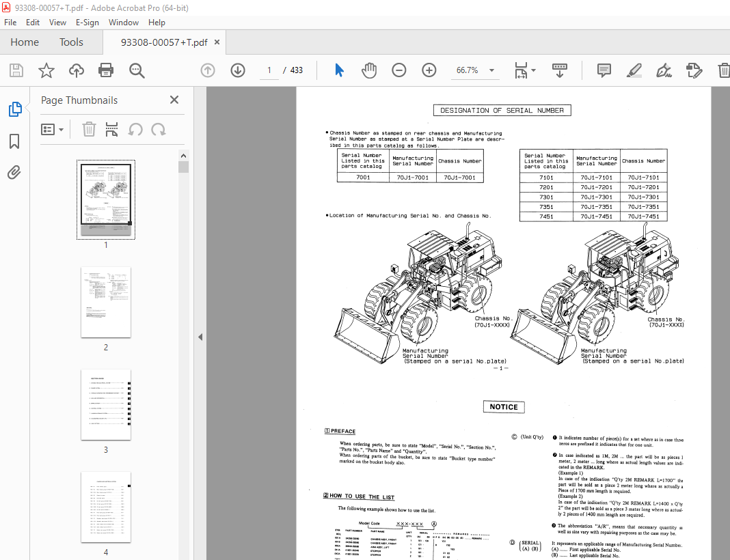Screen dimensions: 730x560
Task: Open the scrolling mode keyboard icon
Action: pyautogui.click(x=560, y=70)
